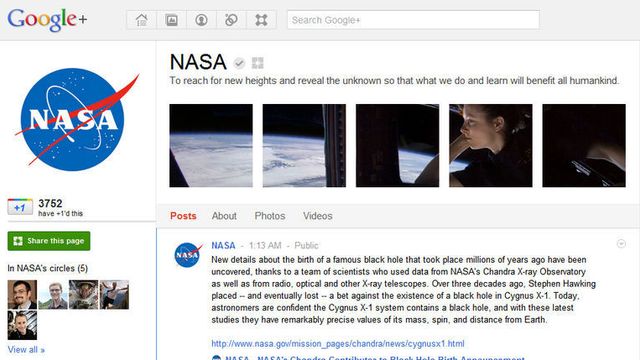Screen dimensions: 640x360
Task: Open the Photos toolbar icon
Action: point(171,20)
